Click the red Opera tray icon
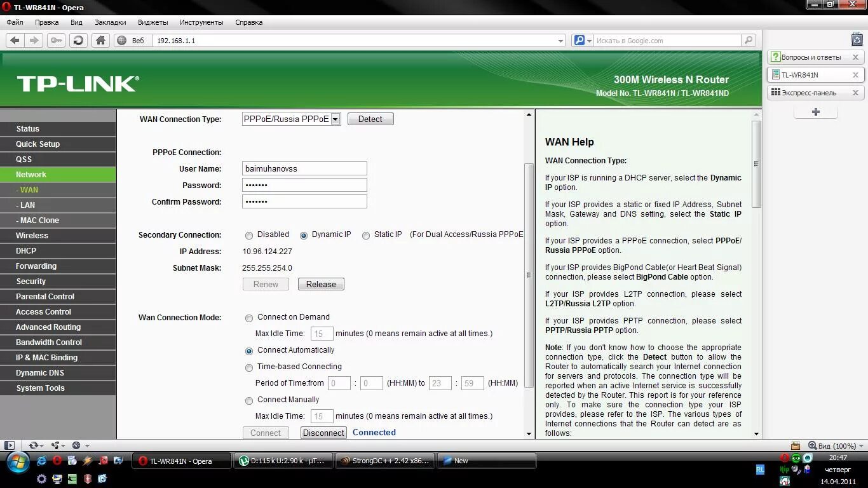868x488 pixels. pos(785,457)
